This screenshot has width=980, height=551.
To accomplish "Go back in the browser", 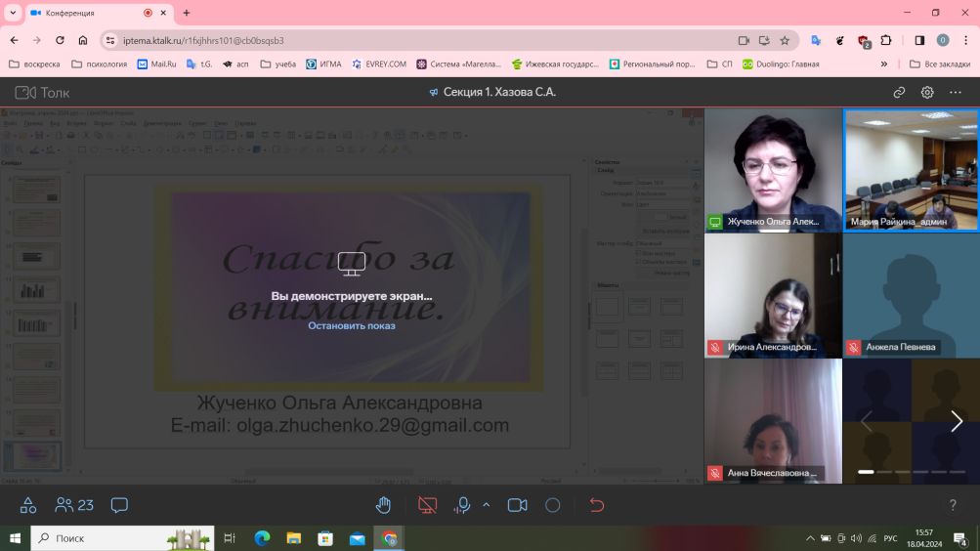I will point(15,40).
